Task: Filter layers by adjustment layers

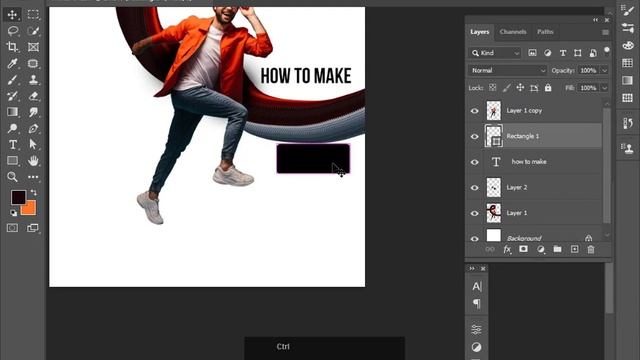Action: click(x=547, y=53)
